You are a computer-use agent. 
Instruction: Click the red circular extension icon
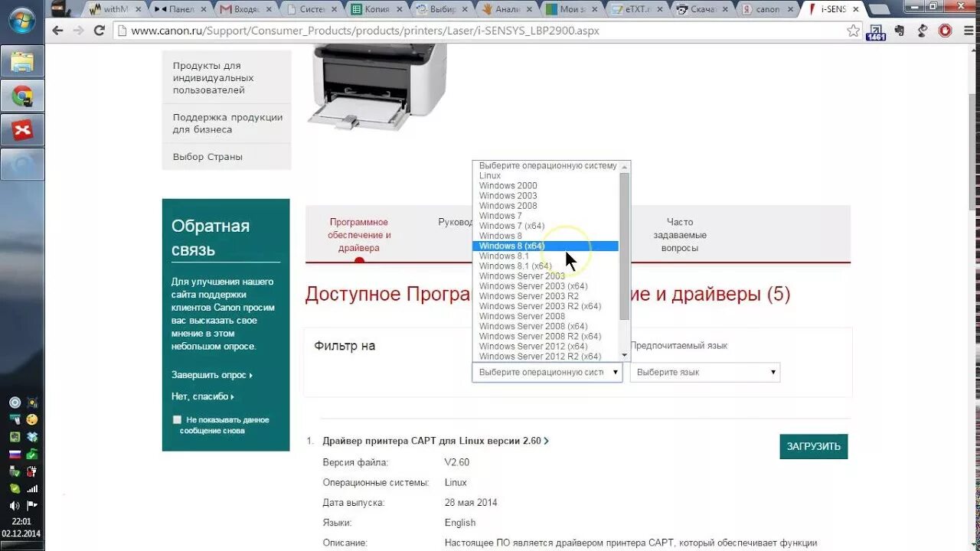click(945, 31)
